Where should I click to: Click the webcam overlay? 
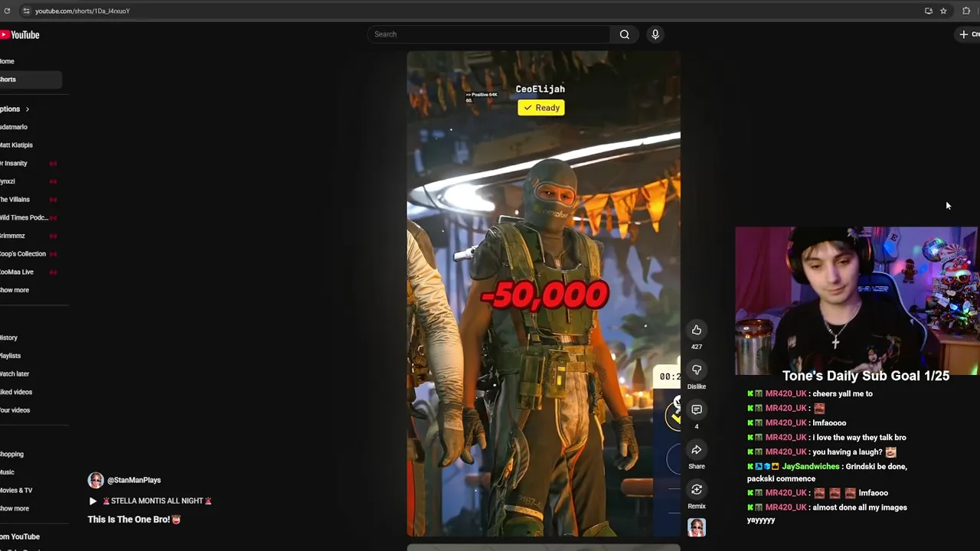857,301
